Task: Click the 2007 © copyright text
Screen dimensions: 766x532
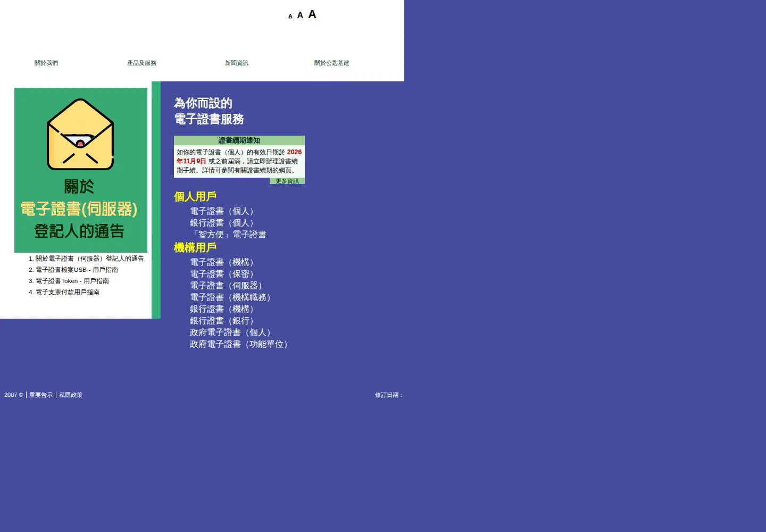Action: coord(14,395)
